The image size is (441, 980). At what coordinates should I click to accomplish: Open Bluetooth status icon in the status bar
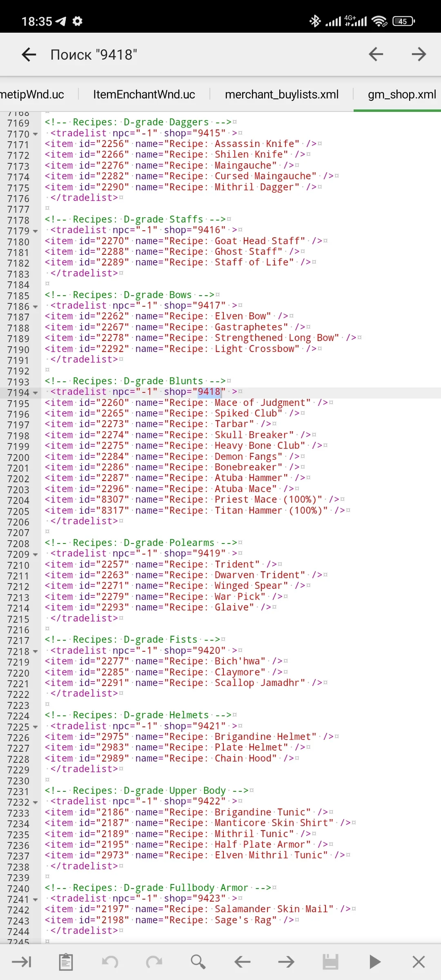click(x=315, y=21)
